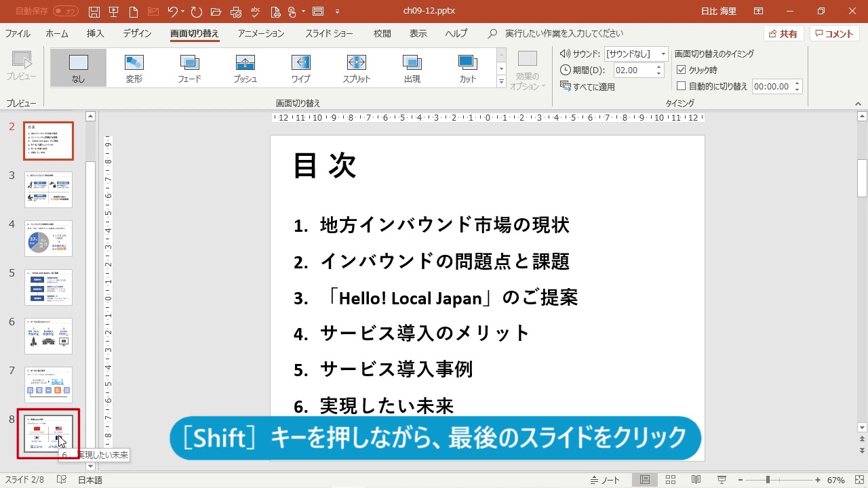Enable 自動的に切り替え checkbox
Image resolution: width=868 pixels, height=488 pixels.
point(682,86)
